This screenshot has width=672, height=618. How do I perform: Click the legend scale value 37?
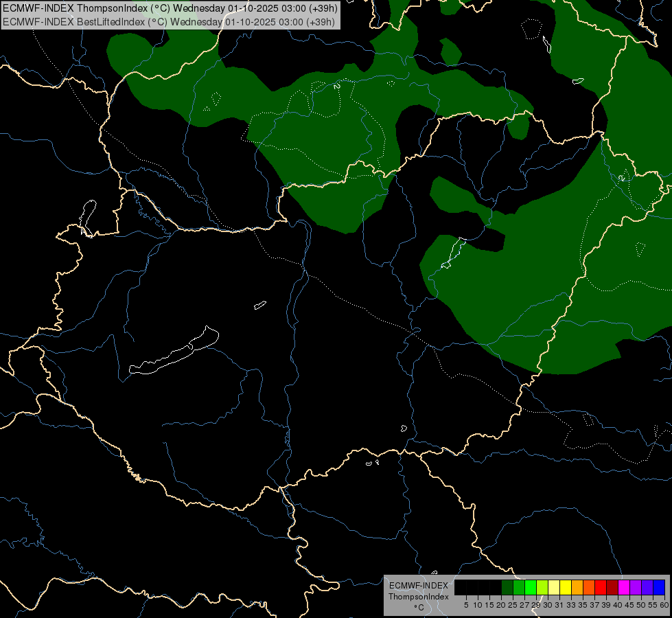pyautogui.click(x=594, y=605)
